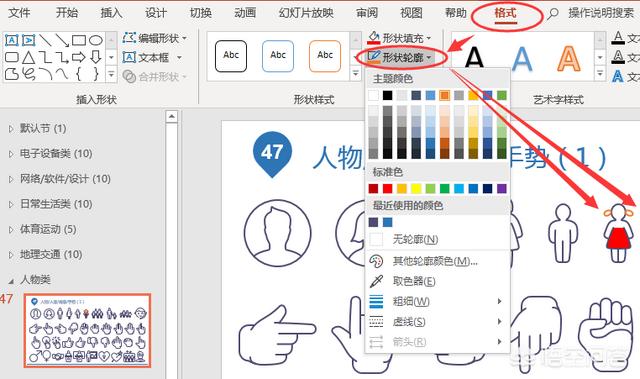Switch to the 开始 tab

click(x=67, y=13)
